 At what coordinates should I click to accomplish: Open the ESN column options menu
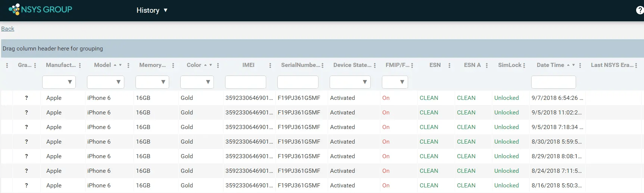coord(449,65)
